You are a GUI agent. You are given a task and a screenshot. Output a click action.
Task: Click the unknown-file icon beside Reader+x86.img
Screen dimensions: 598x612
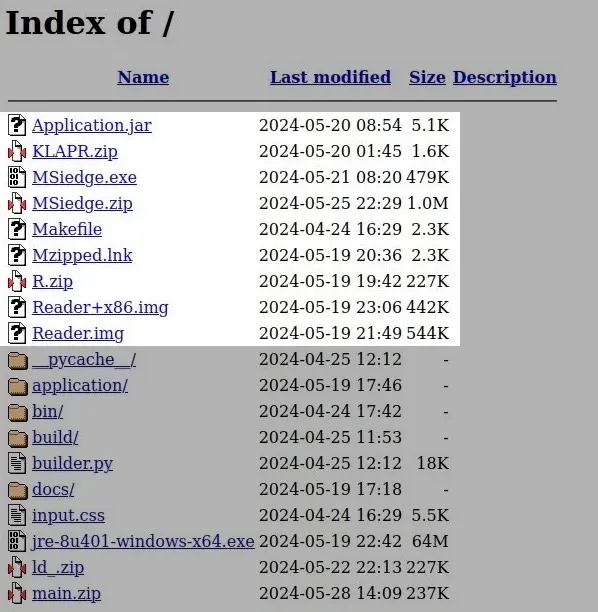(17, 307)
